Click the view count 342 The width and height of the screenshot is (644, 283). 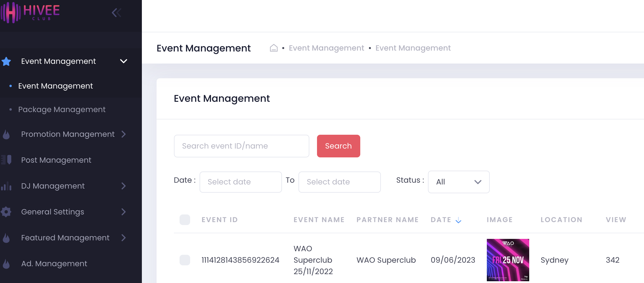coord(613,260)
